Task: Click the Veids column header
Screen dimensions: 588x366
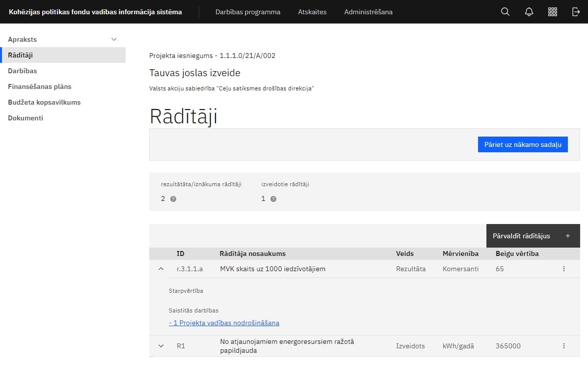Action: click(x=404, y=254)
